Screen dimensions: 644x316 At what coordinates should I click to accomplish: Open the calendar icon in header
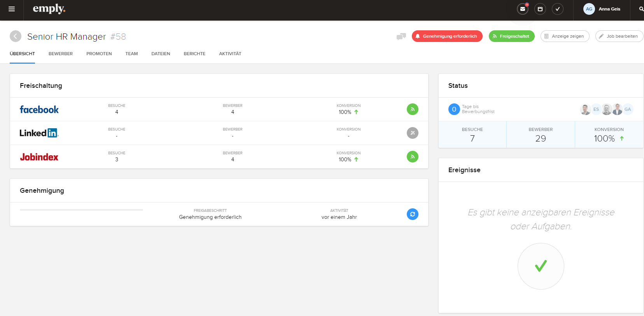point(540,9)
